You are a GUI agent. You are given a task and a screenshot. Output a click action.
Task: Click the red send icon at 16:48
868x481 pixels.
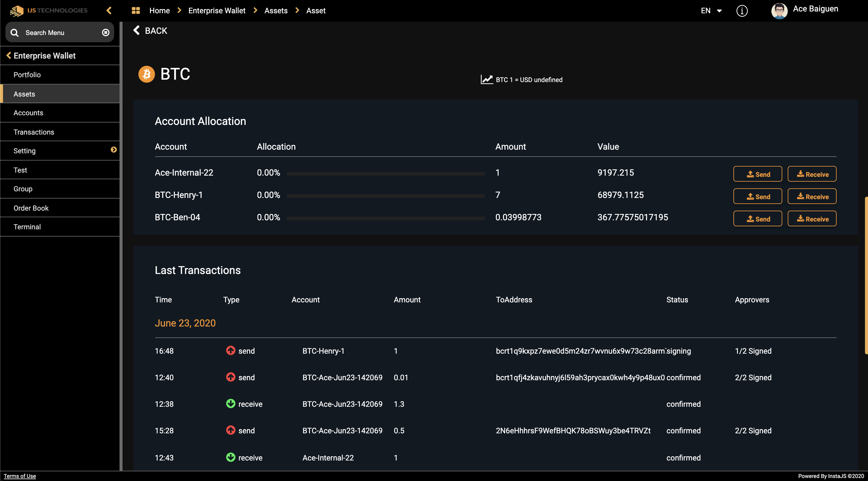click(x=231, y=351)
